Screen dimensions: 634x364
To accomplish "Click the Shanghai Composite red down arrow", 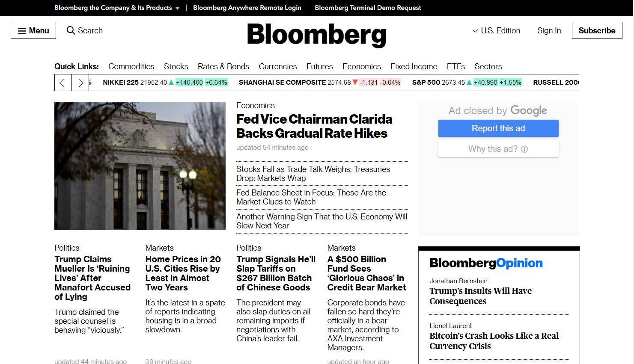I will (x=355, y=82).
